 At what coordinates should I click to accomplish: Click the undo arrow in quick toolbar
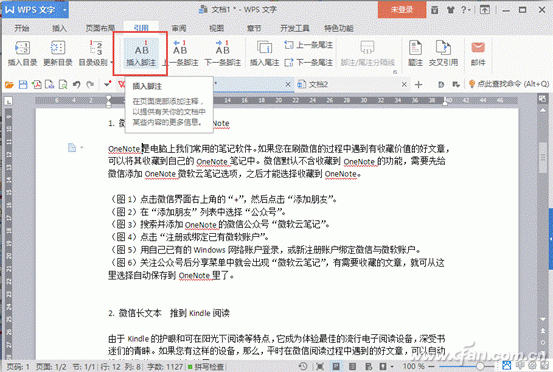click(77, 85)
